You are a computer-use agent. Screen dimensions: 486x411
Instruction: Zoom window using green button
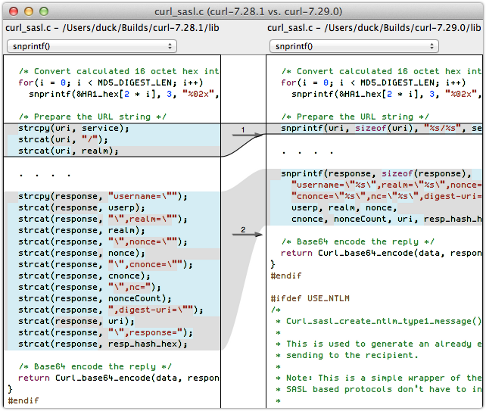[x=44, y=11]
